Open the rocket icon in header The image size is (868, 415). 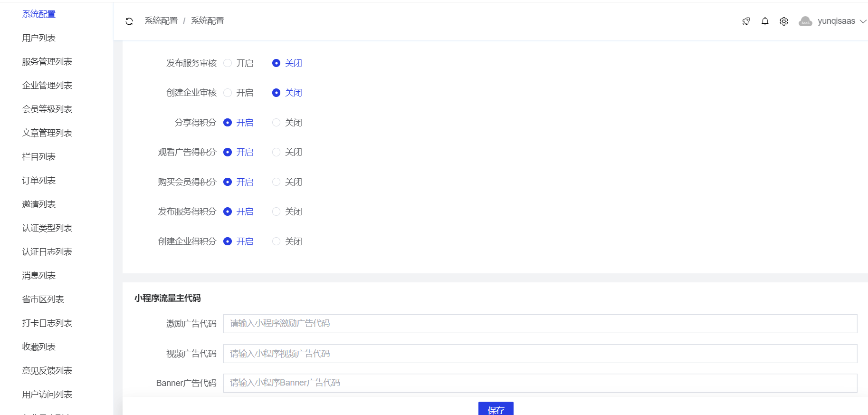(x=746, y=21)
